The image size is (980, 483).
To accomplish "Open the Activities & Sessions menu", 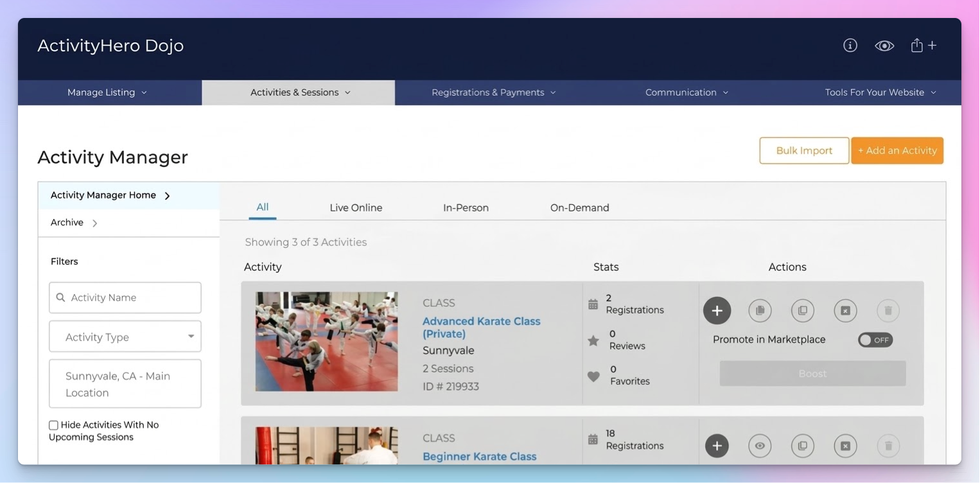I will pyautogui.click(x=299, y=92).
